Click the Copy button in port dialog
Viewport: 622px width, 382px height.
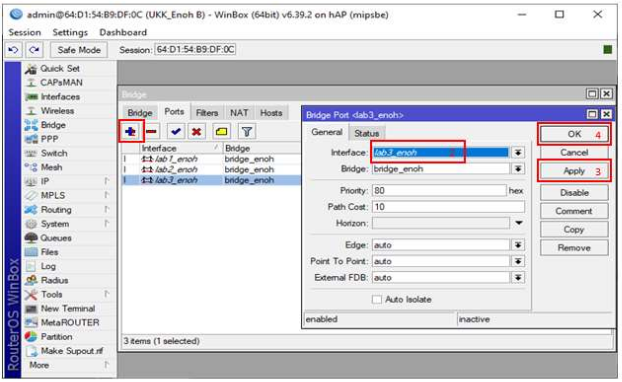click(x=574, y=230)
